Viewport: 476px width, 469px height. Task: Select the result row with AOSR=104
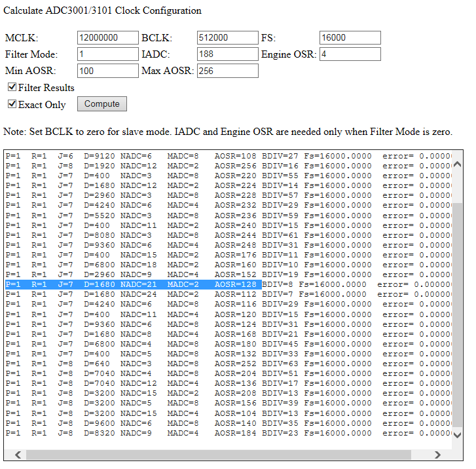[x=229, y=413]
